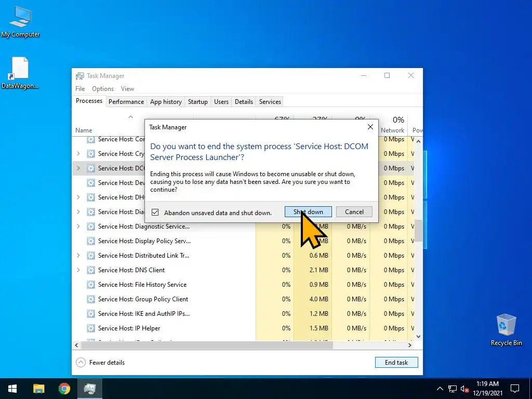Screen dimensions: 532x399
Task: Uncheck Abandon unsaved data and shut down
Action: tap(155, 212)
